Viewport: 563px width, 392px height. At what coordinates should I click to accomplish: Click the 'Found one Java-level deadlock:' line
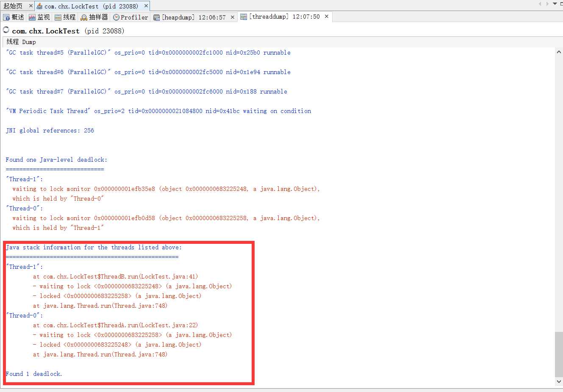[x=56, y=160]
